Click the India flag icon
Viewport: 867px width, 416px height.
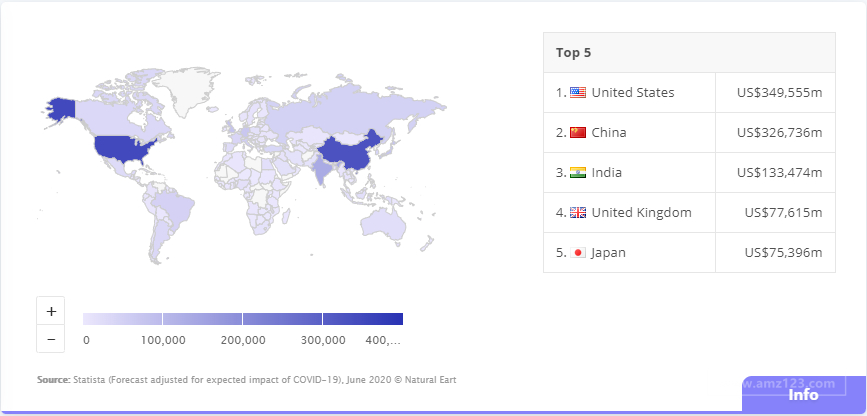coord(578,173)
